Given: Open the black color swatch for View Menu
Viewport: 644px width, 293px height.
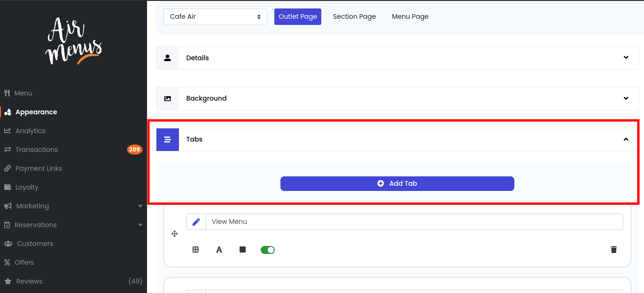Looking at the screenshot, I should tap(243, 250).
